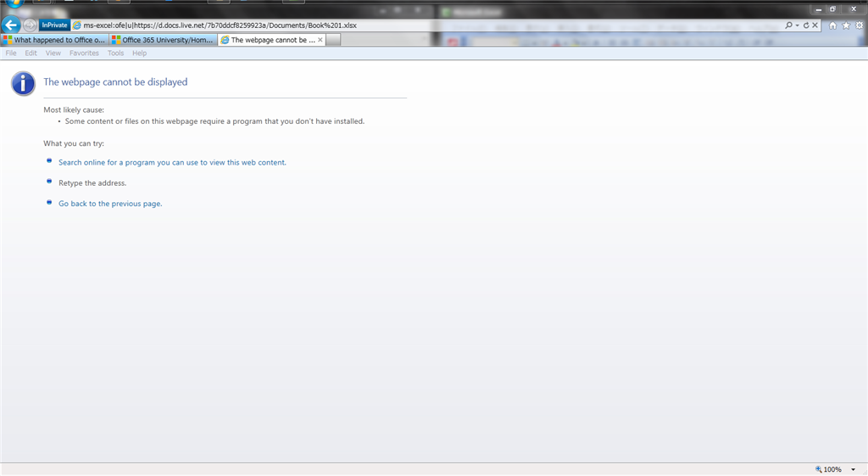Click 'Retype the address.' text
This screenshot has width=868, height=476.
(92, 183)
